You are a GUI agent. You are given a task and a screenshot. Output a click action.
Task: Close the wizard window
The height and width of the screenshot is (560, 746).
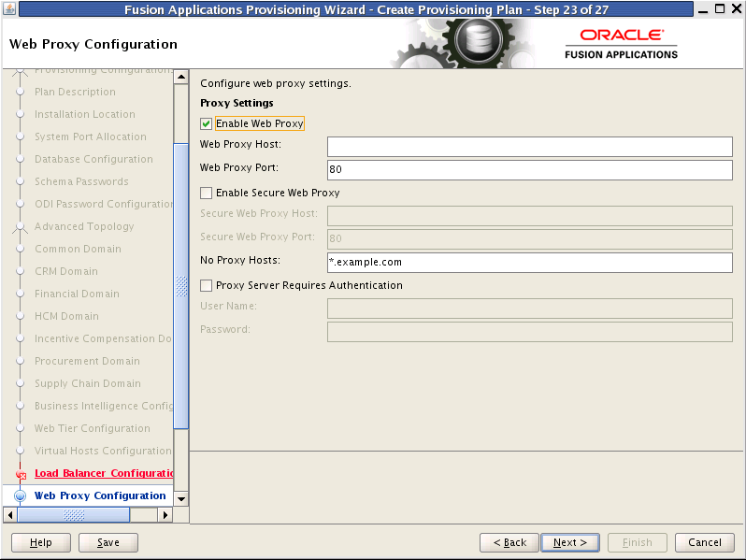click(x=737, y=9)
